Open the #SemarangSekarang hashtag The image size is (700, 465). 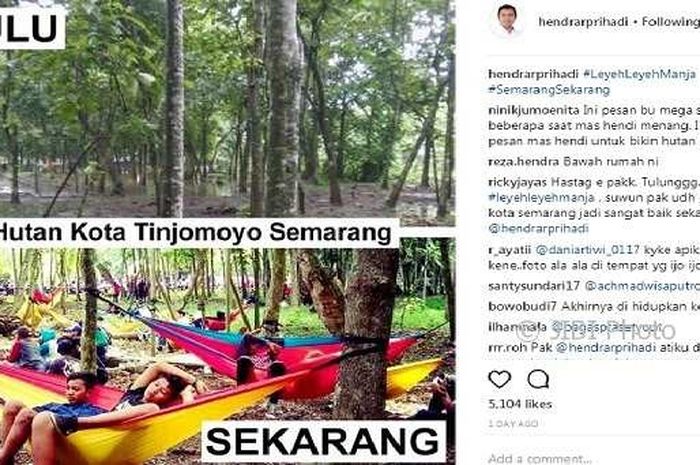(x=549, y=90)
